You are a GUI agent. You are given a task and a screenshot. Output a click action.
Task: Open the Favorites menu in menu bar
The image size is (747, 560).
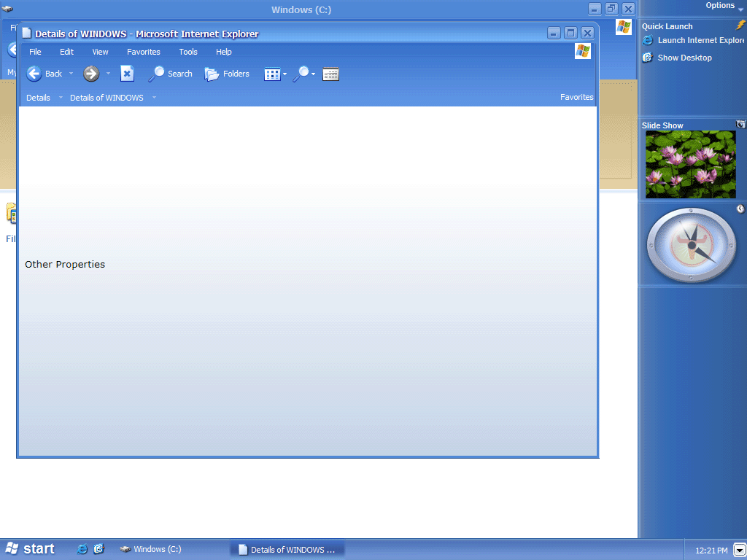tap(144, 52)
